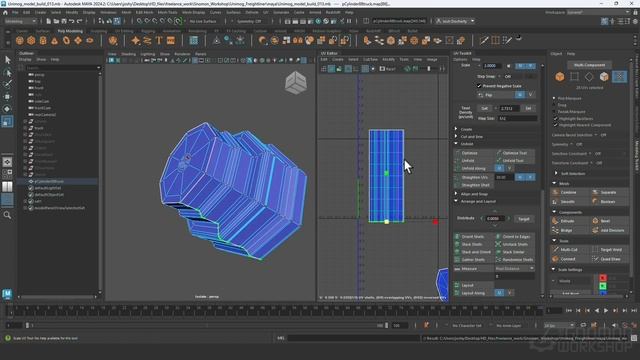
Task: Click the red color swatch in Scale Settings
Action: pos(603,278)
